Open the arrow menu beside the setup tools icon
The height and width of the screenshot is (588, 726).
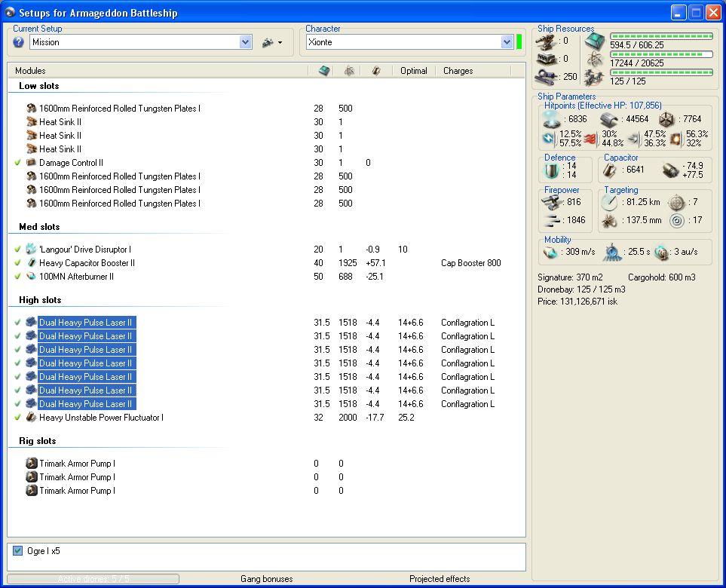click(x=280, y=43)
